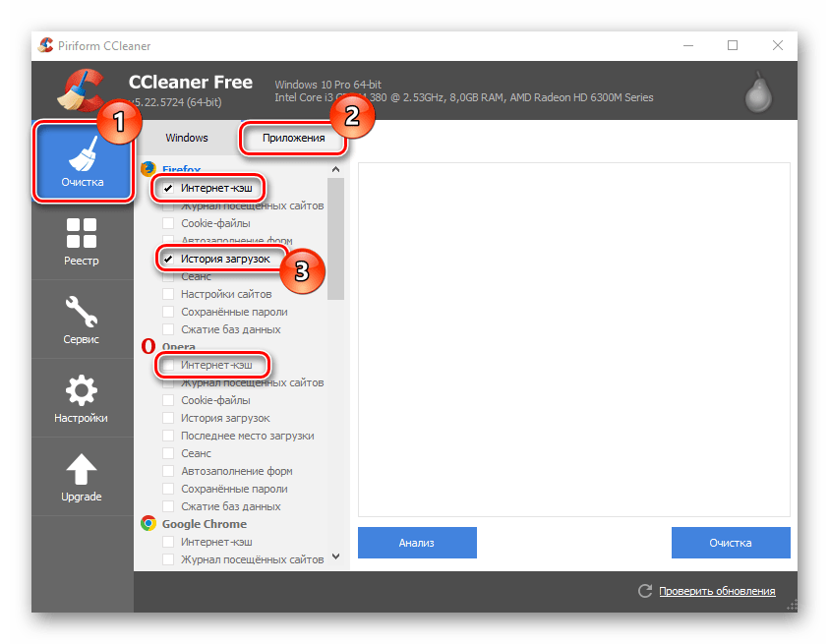Uncheck Firefox История загрузок checkbox
829x644 pixels.
click(x=169, y=259)
